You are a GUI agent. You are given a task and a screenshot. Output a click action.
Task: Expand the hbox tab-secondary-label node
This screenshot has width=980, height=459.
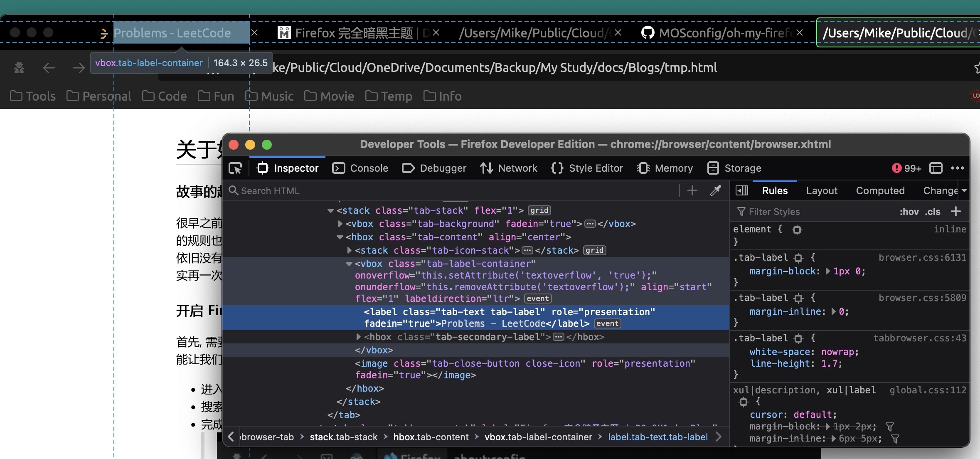[x=358, y=337]
